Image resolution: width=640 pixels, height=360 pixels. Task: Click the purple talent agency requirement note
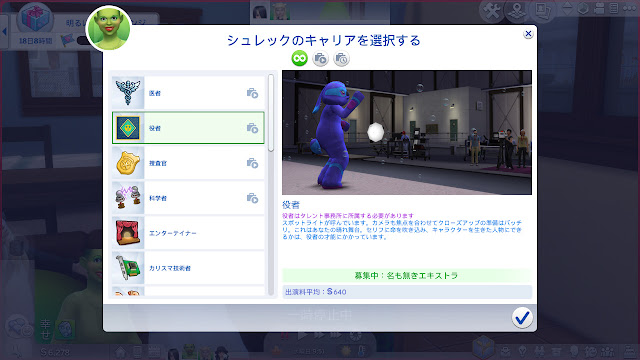pyautogui.click(x=348, y=216)
